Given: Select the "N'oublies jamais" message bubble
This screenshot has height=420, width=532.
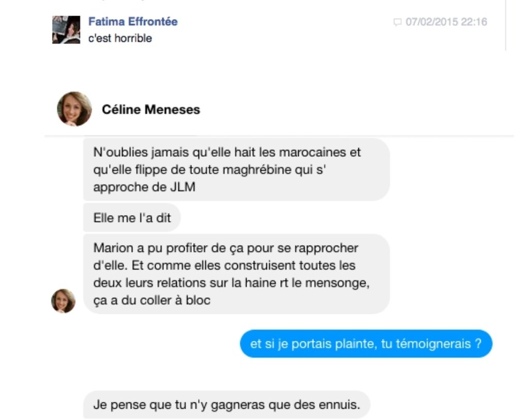Looking at the screenshot, I should pyautogui.click(x=236, y=170).
